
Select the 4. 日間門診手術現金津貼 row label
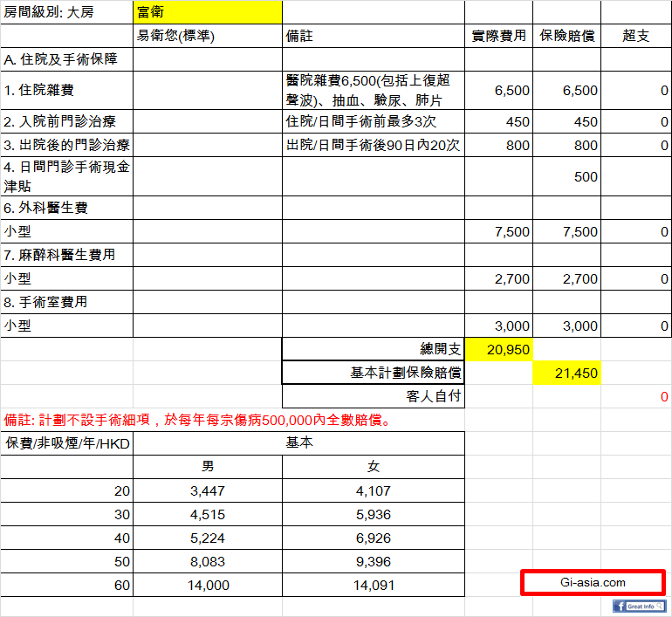67,176
